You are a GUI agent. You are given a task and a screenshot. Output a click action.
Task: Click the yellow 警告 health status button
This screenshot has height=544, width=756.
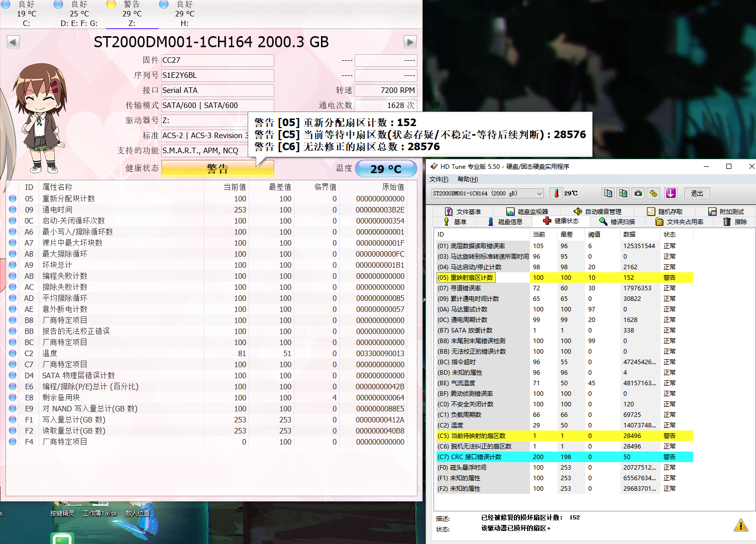click(218, 169)
